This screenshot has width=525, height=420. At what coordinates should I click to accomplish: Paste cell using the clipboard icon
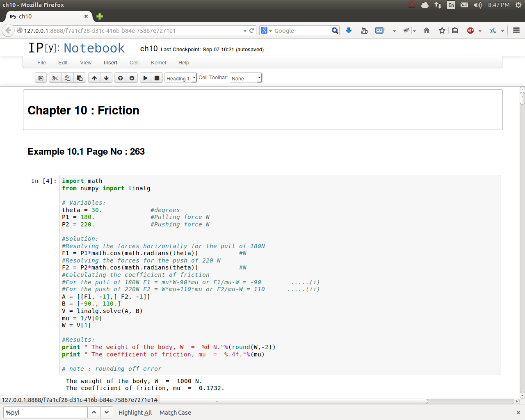[x=80, y=78]
